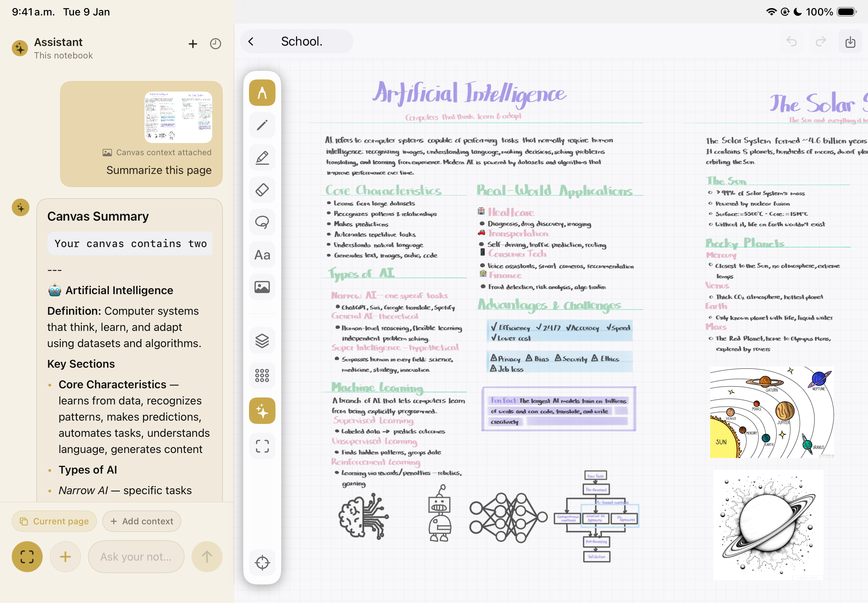Select the pen style 'A' tool
Screen dimensions: 868x603
click(262, 93)
